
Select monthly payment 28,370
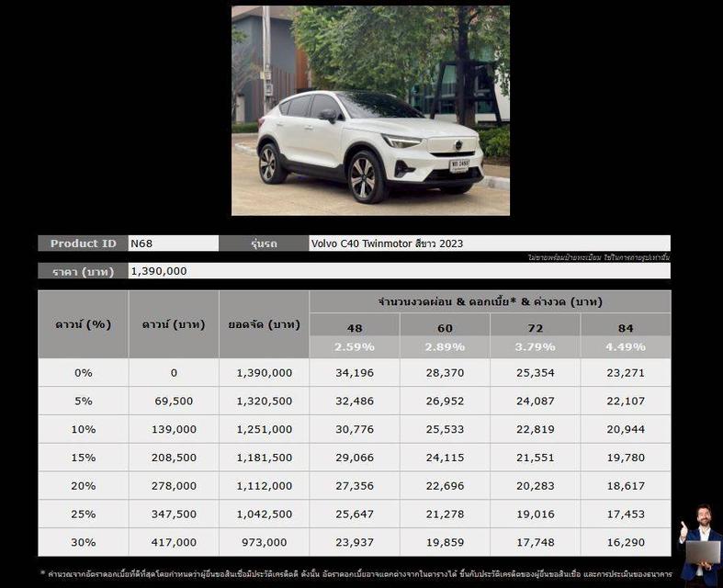(445, 373)
